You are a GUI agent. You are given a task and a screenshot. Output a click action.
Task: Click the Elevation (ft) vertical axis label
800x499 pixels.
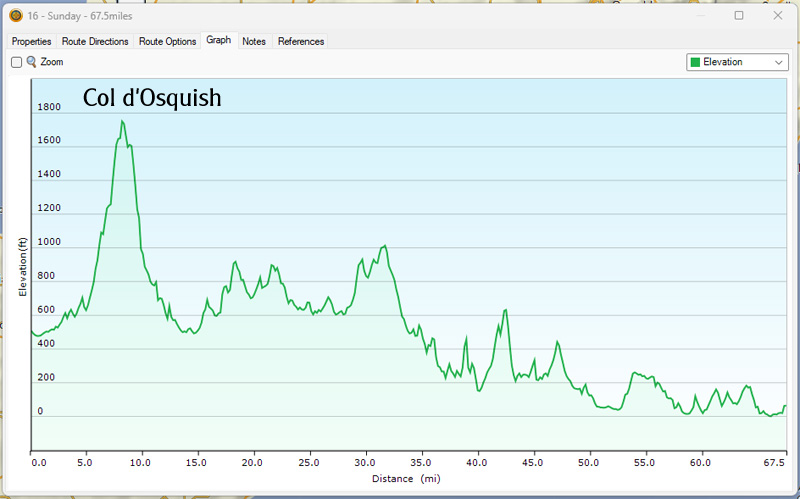point(23,267)
